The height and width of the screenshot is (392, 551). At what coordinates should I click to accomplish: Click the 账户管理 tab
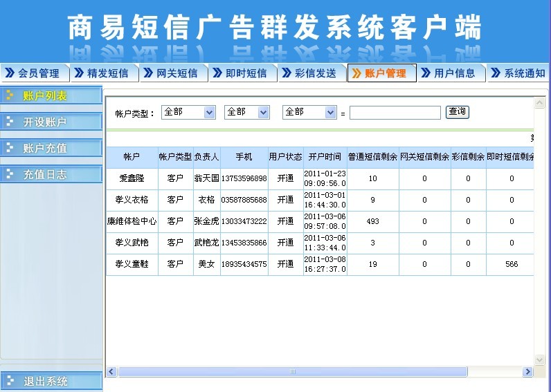point(381,73)
